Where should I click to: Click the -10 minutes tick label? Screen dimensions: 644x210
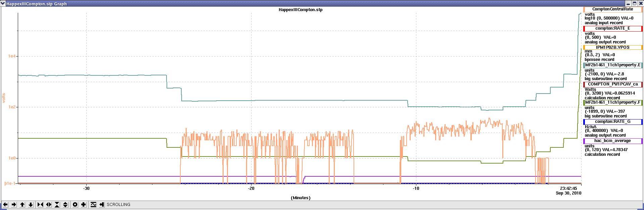[x=416, y=188]
